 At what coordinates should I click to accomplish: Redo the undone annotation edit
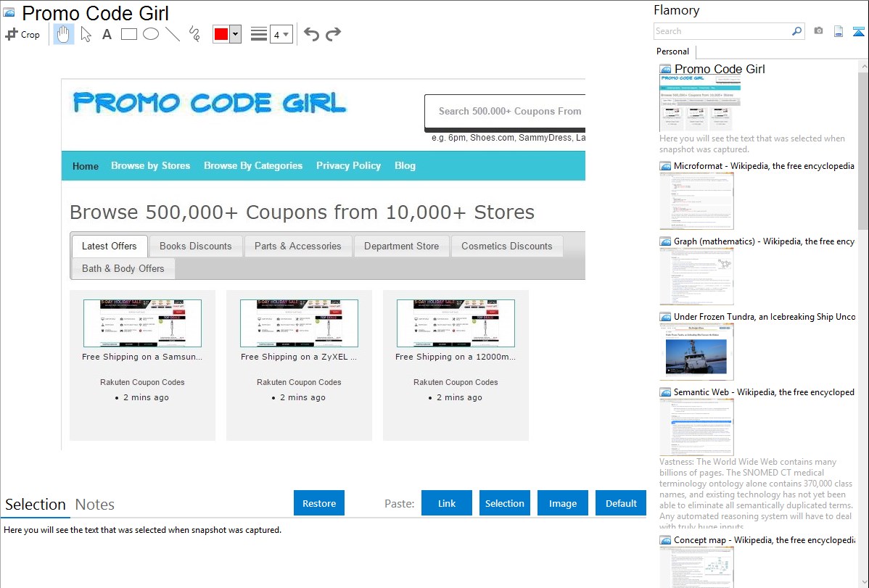pyautogui.click(x=333, y=34)
